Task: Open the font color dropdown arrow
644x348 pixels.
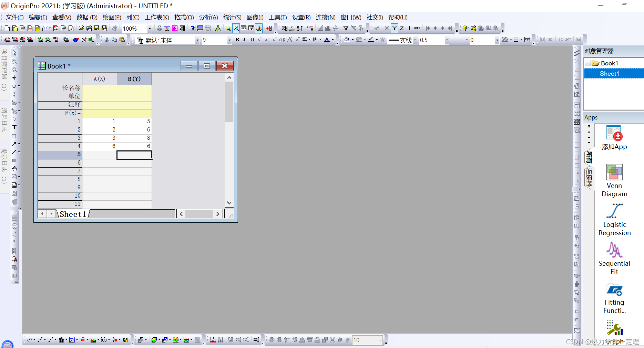Action: [332, 40]
